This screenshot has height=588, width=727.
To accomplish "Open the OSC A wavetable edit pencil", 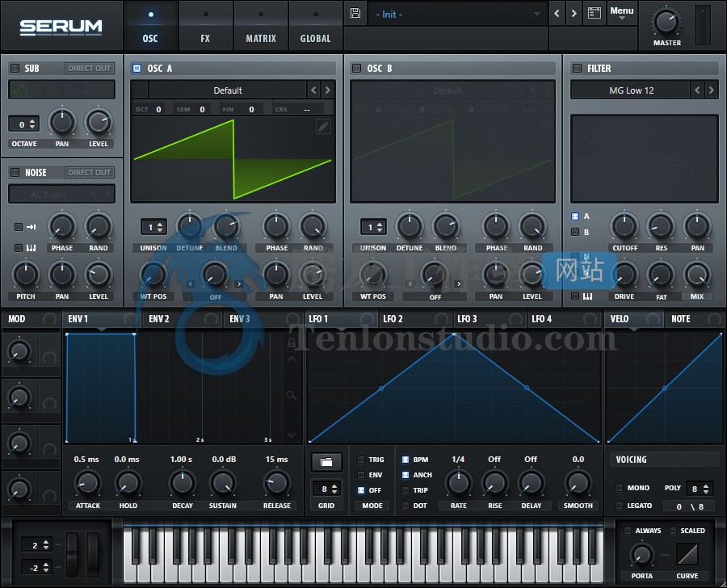I will [x=323, y=126].
